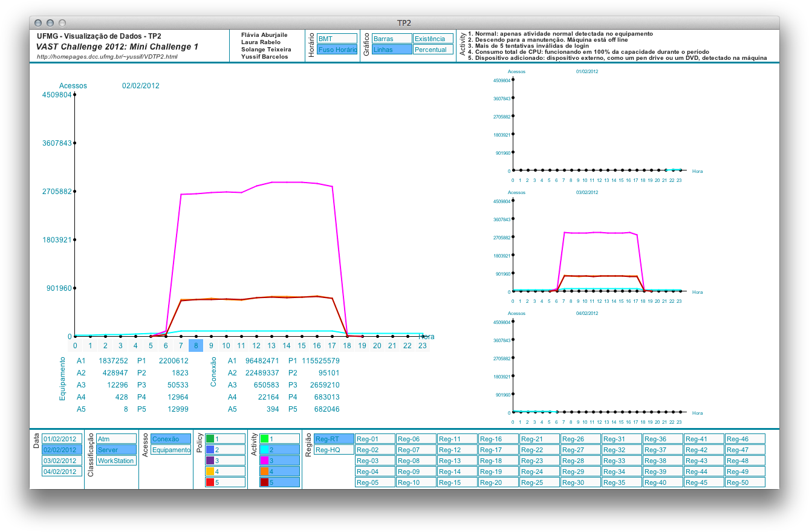Select hour 8 on main chart axis
The height and width of the screenshot is (532, 809).
(196, 346)
